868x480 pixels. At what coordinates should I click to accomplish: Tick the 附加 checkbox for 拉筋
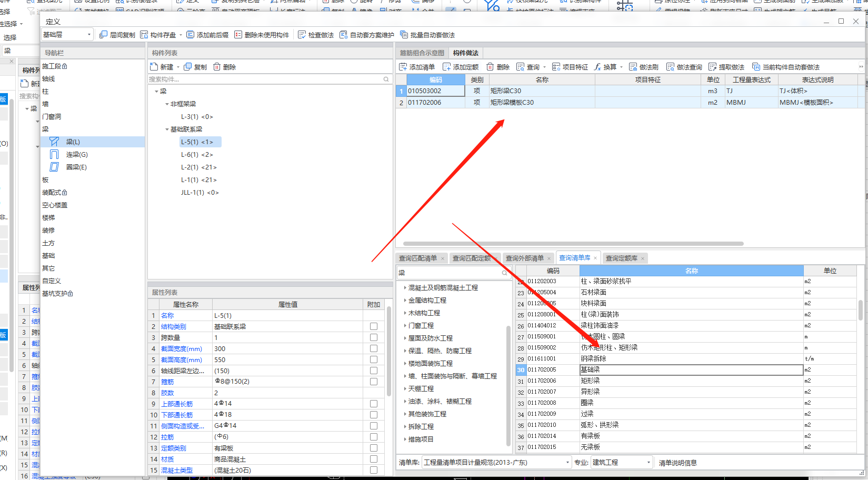point(374,437)
